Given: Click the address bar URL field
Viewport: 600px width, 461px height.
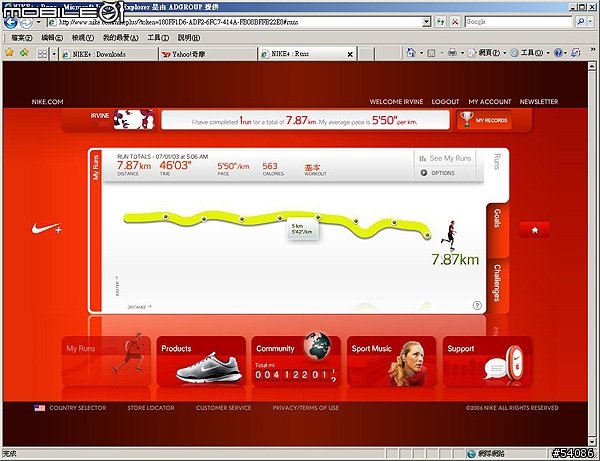Looking at the screenshot, I should (235, 22).
